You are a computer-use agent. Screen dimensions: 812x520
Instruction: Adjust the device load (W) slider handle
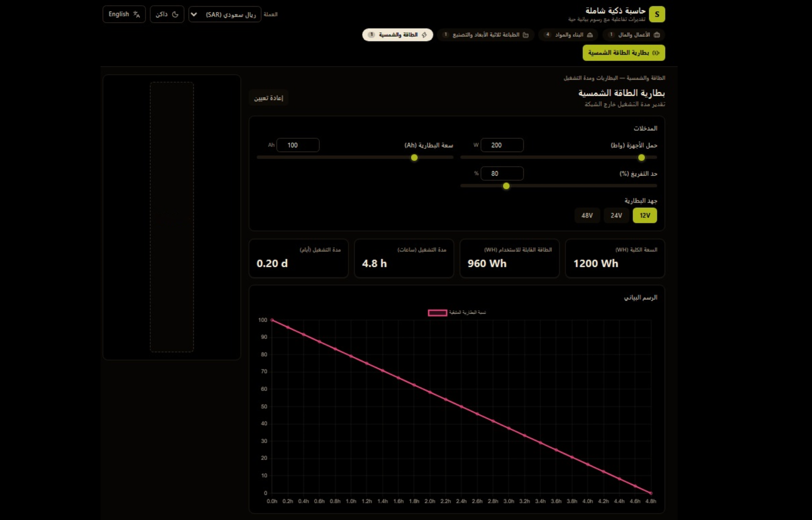click(x=641, y=158)
